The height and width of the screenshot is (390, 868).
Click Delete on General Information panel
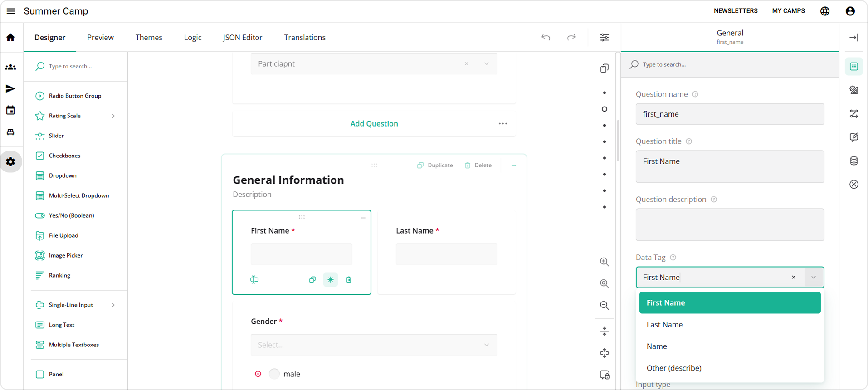(x=478, y=166)
